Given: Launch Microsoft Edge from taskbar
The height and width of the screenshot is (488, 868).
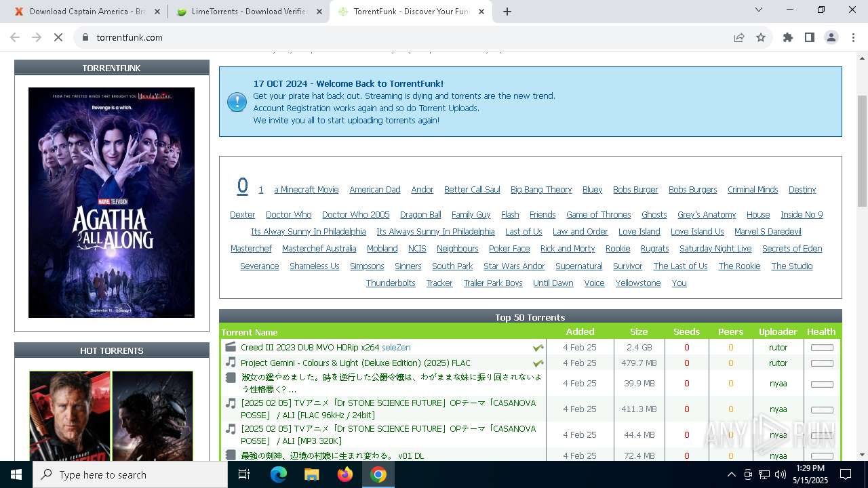Looking at the screenshot, I should click(x=279, y=474).
